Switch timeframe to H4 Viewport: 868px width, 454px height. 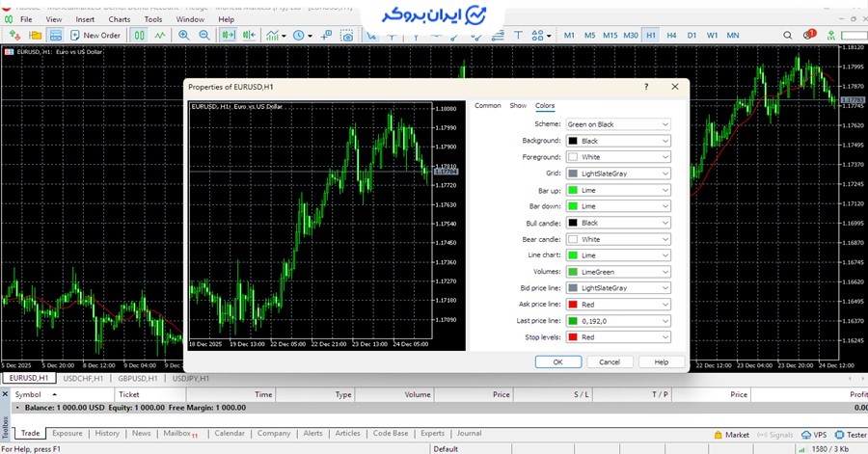[x=671, y=36]
